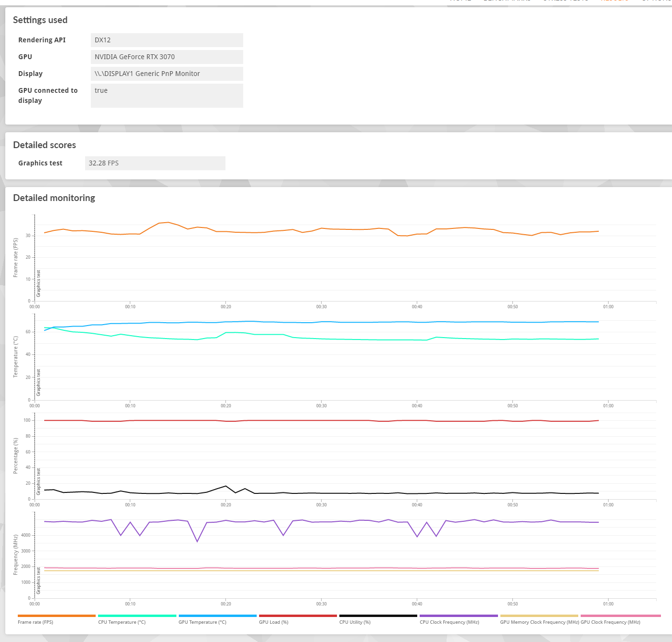Select the NVIDIA GeForce RTX 3070 GPU field
Image resolution: width=672 pixels, height=642 pixels.
pos(167,57)
